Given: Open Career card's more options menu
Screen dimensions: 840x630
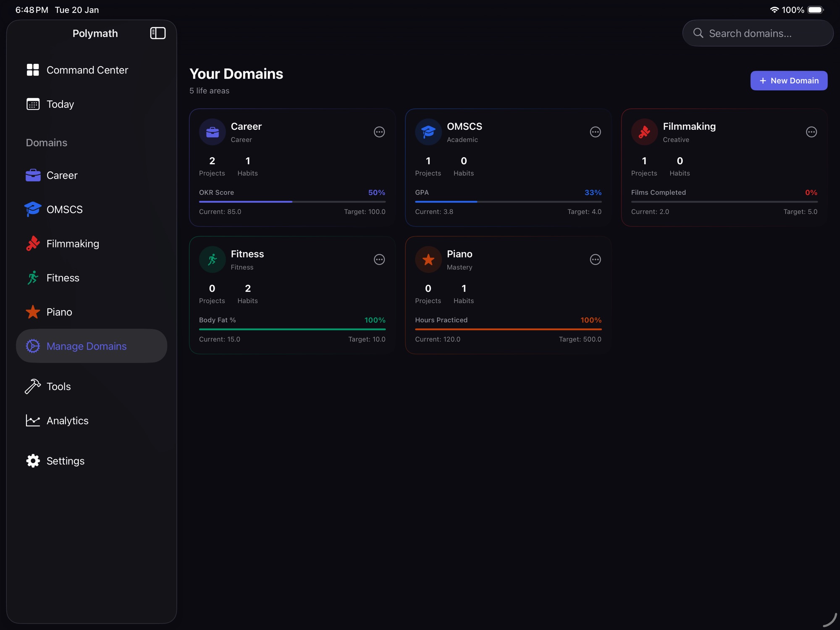Looking at the screenshot, I should pos(379,132).
